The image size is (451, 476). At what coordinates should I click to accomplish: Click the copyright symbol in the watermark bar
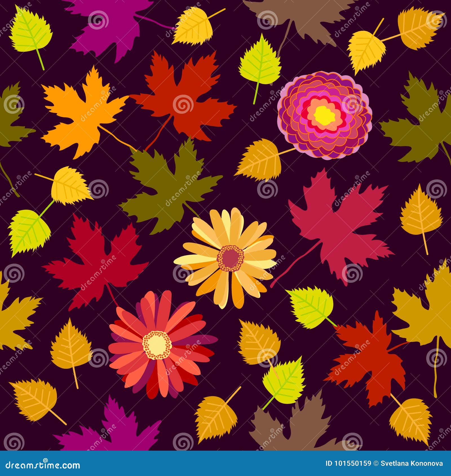[x=376, y=463]
